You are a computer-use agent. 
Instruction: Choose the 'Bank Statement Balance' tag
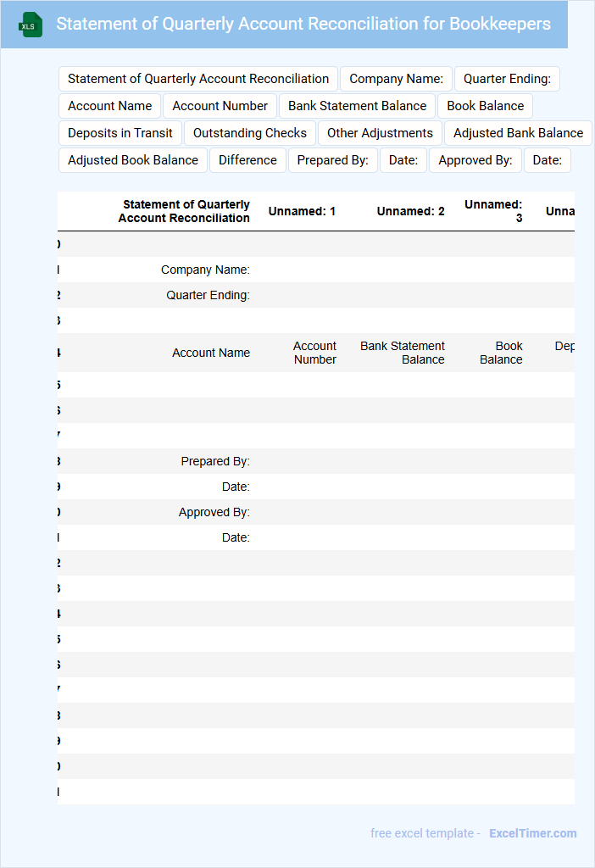357,106
